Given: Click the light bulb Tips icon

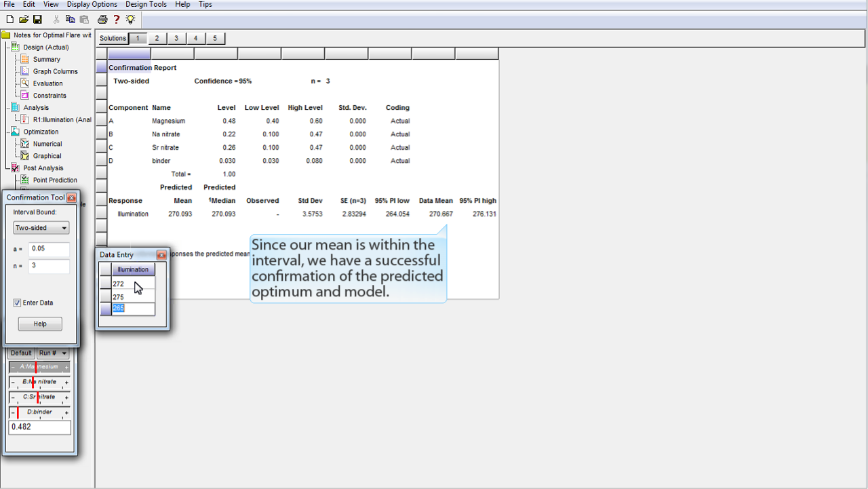Looking at the screenshot, I should 130,19.
